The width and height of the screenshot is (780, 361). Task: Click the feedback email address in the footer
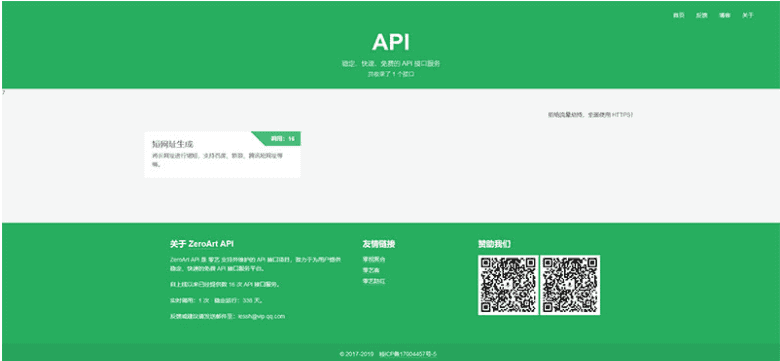(261, 316)
